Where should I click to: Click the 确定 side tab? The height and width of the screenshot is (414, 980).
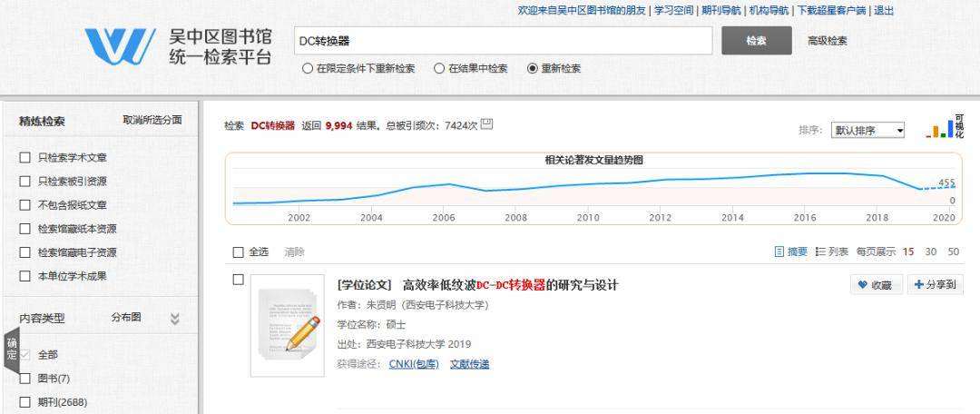click(x=12, y=349)
